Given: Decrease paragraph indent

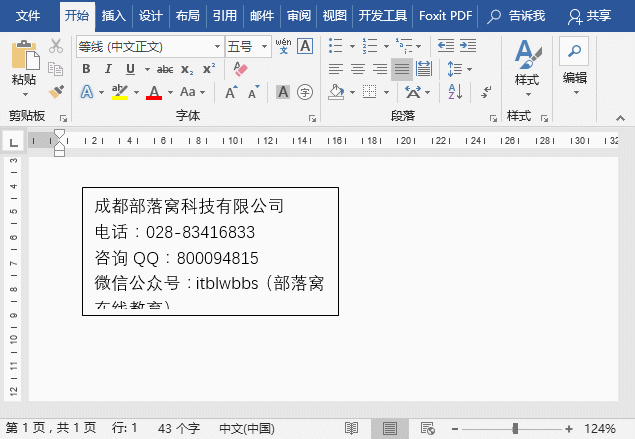Looking at the screenshot, I should pyautogui.click(x=446, y=46).
